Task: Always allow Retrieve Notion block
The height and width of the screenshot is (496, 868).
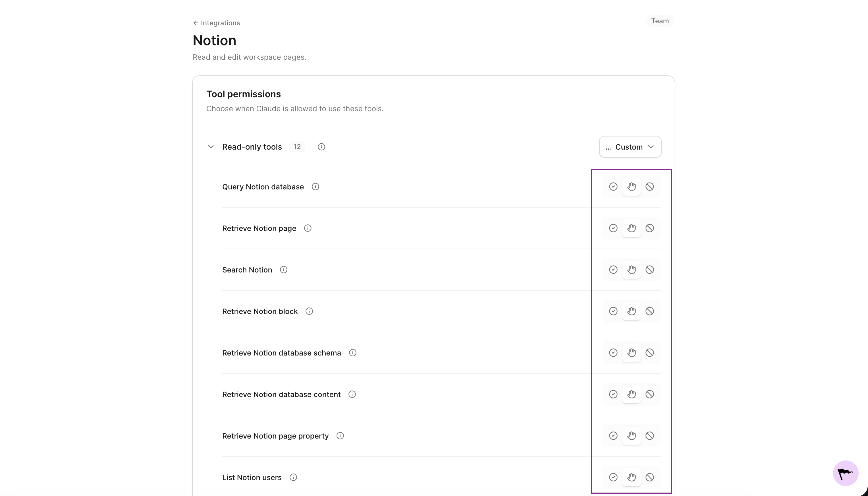Action: [x=613, y=311]
